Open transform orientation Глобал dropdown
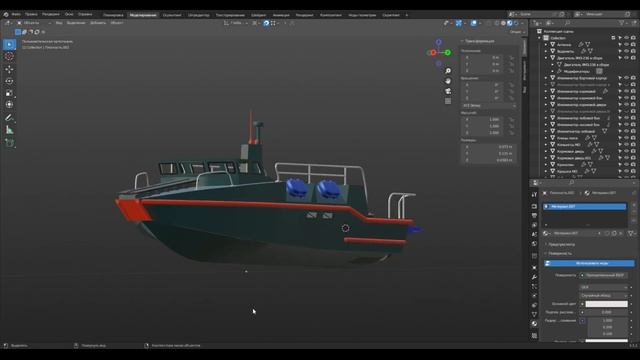The width and height of the screenshot is (640, 360). (236, 23)
